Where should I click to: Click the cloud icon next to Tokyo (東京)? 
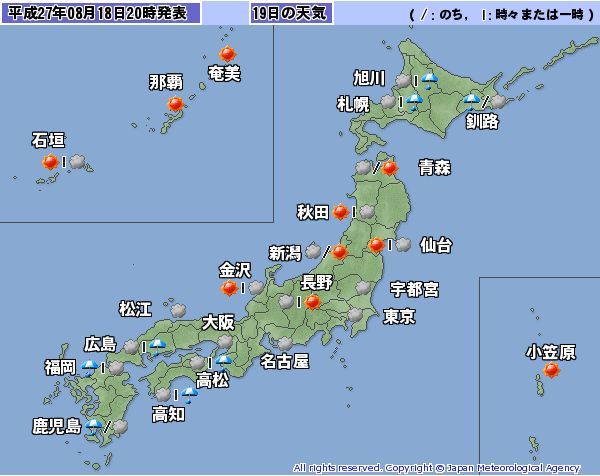[355, 315]
